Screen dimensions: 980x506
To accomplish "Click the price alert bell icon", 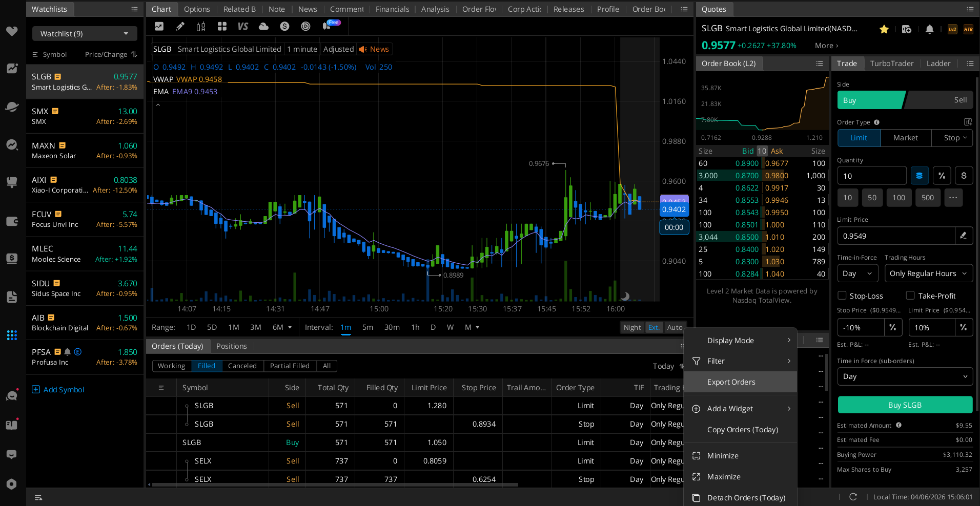I will point(929,29).
